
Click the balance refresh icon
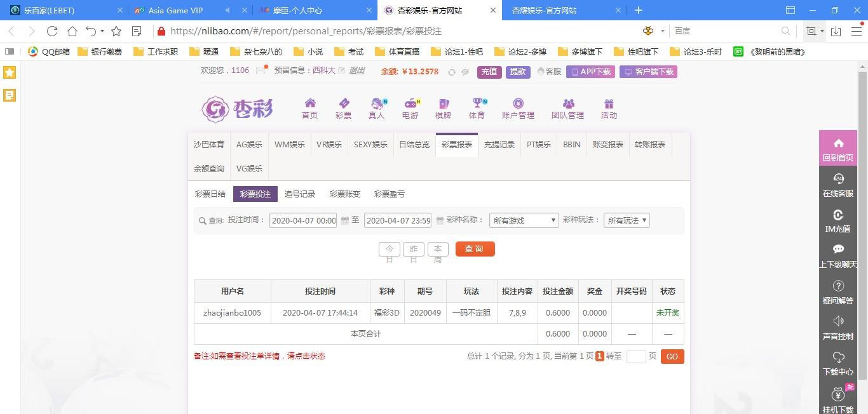tap(452, 72)
